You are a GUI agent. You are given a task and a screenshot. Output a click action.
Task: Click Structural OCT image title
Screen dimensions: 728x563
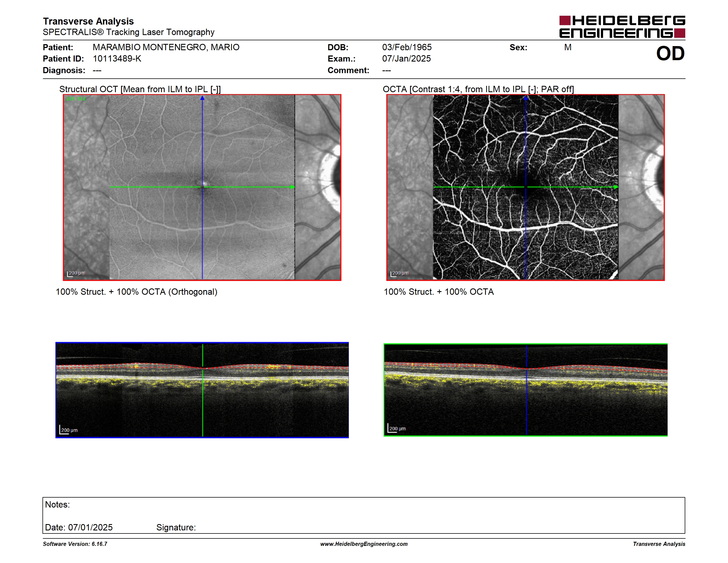pos(140,89)
